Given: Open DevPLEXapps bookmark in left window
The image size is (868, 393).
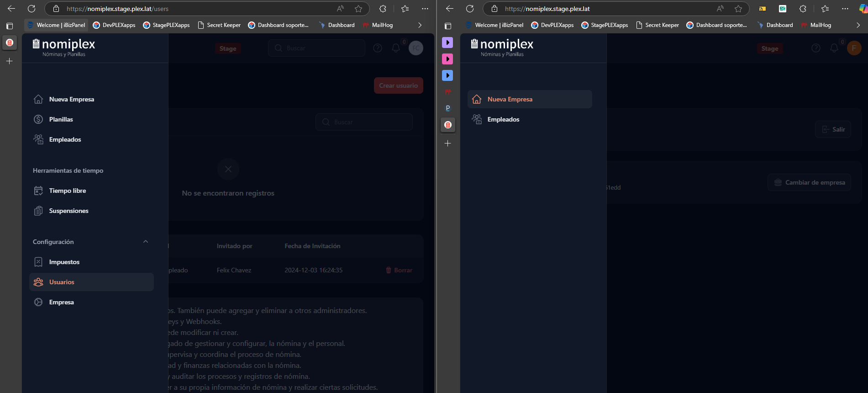Looking at the screenshot, I should point(114,25).
